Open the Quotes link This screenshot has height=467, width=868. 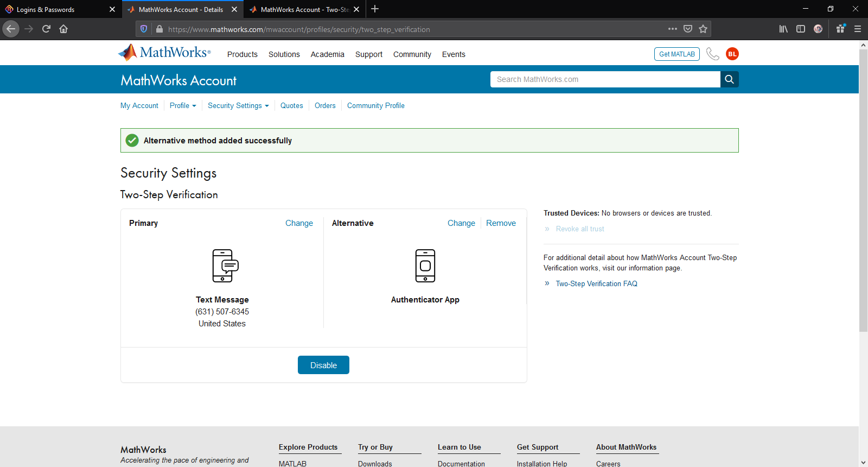click(292, 105)
